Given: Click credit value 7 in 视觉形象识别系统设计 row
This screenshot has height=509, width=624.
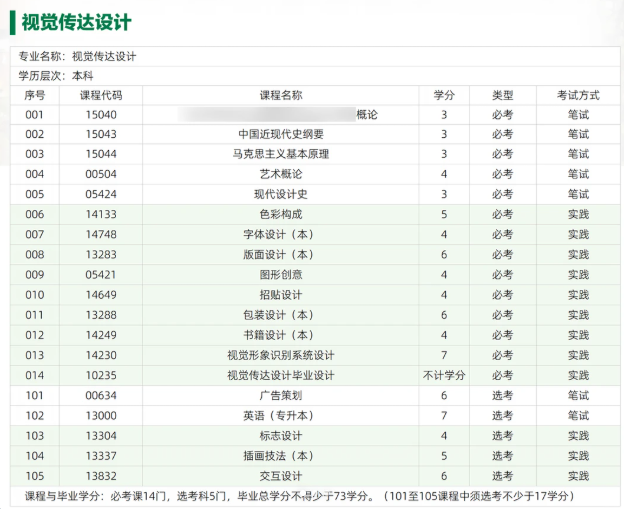Looking at the screenshot, I should 444,355.
